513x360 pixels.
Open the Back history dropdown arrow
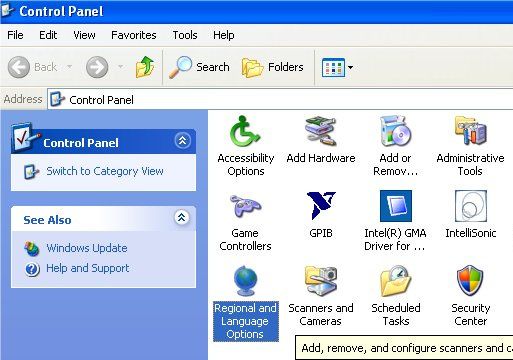(69, 67)
